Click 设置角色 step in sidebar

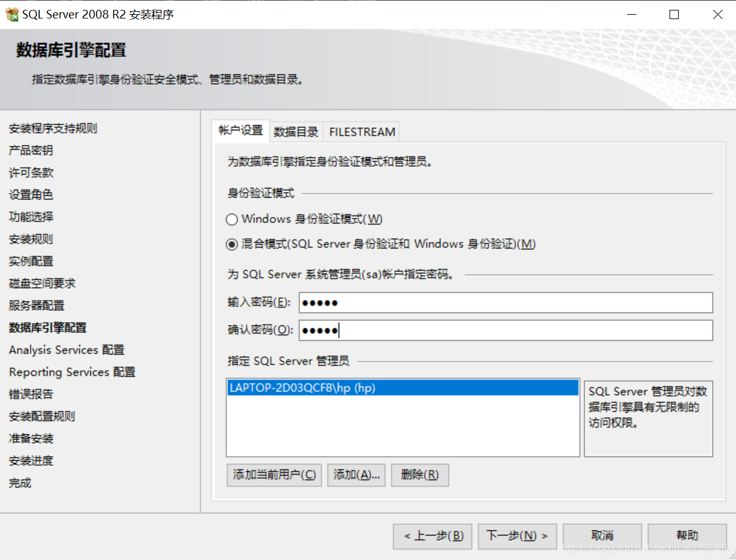pyautogui.click(x=31, y=194)
